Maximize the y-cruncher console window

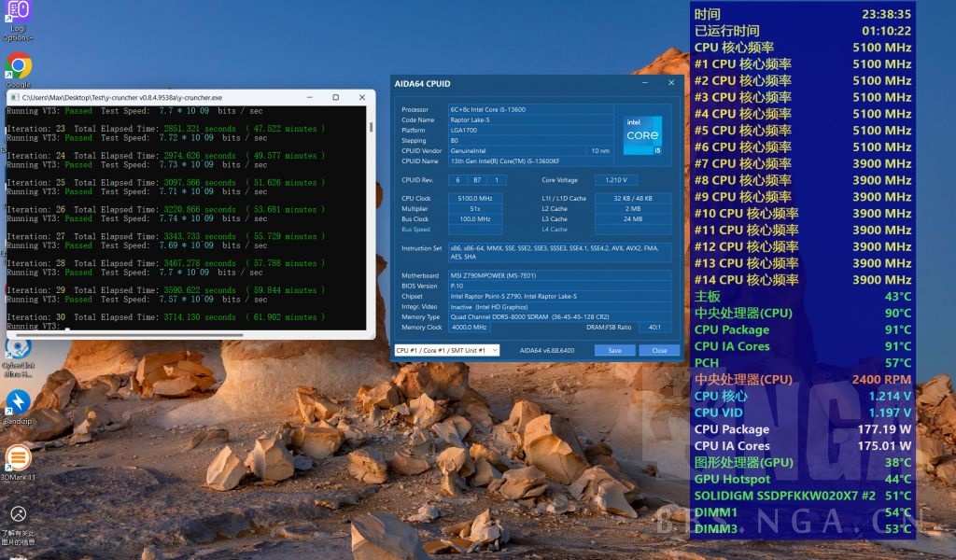[x=335, y=97]
